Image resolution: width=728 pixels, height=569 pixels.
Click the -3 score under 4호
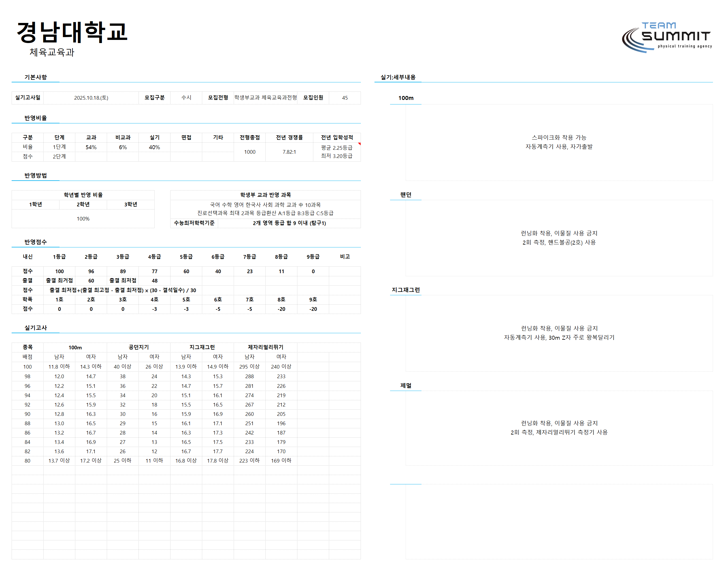coord(154,309)
